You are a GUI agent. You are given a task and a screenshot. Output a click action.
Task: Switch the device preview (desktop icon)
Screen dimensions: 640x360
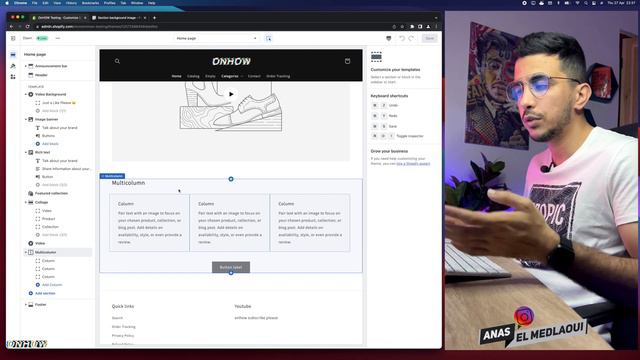pyautogui.click(x=389, y=38)
